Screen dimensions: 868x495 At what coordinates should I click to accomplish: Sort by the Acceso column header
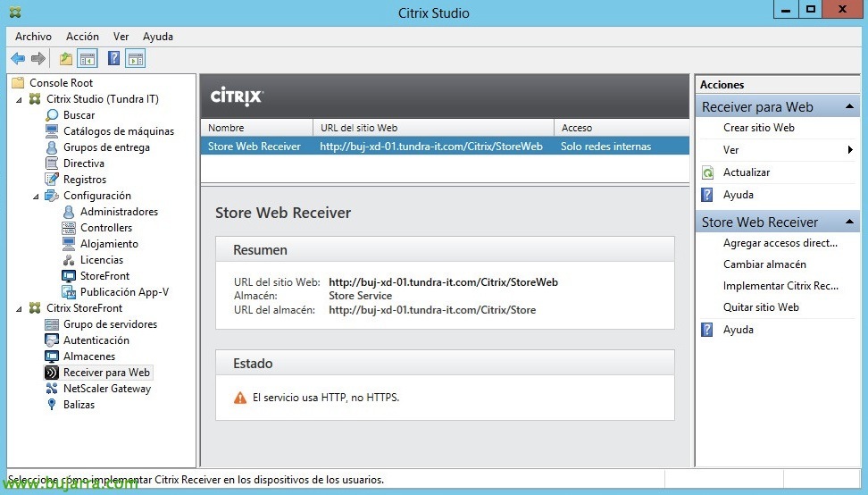[x=622, y=128]
